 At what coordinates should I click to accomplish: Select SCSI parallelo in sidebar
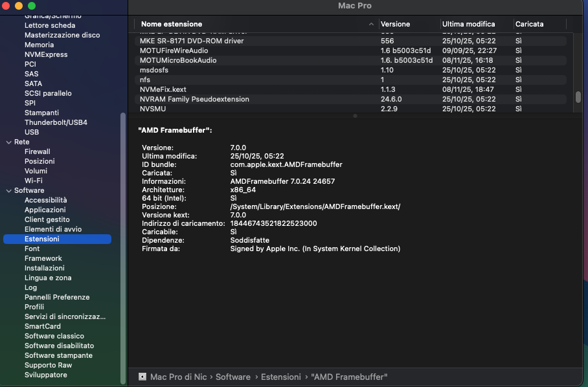48,93
